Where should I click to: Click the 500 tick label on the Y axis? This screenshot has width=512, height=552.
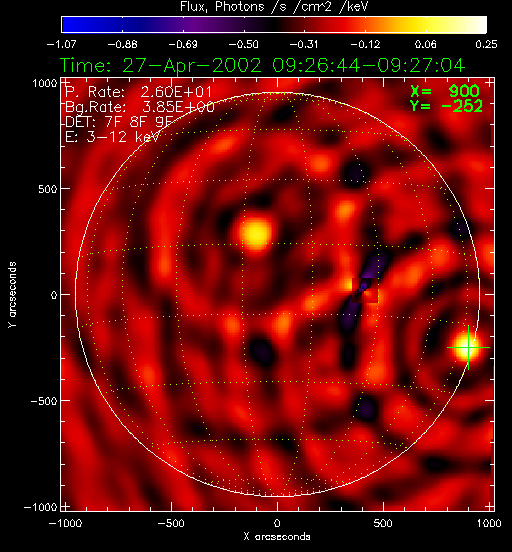tap(47, 189)
